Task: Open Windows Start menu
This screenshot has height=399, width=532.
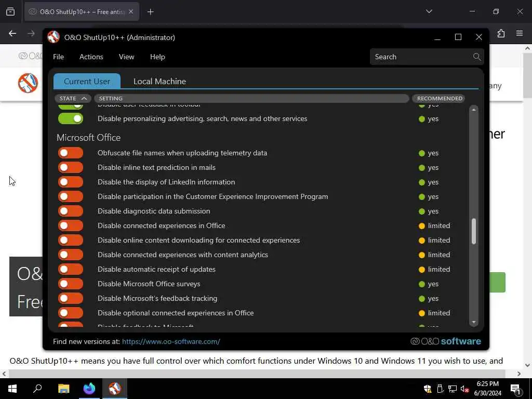Action: [x=12, y=389]
